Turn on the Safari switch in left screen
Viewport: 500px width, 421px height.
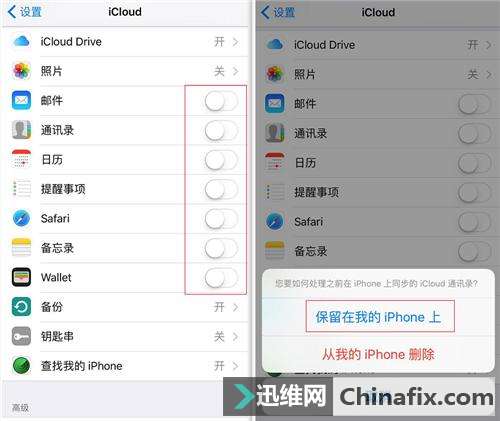[221, 219]
